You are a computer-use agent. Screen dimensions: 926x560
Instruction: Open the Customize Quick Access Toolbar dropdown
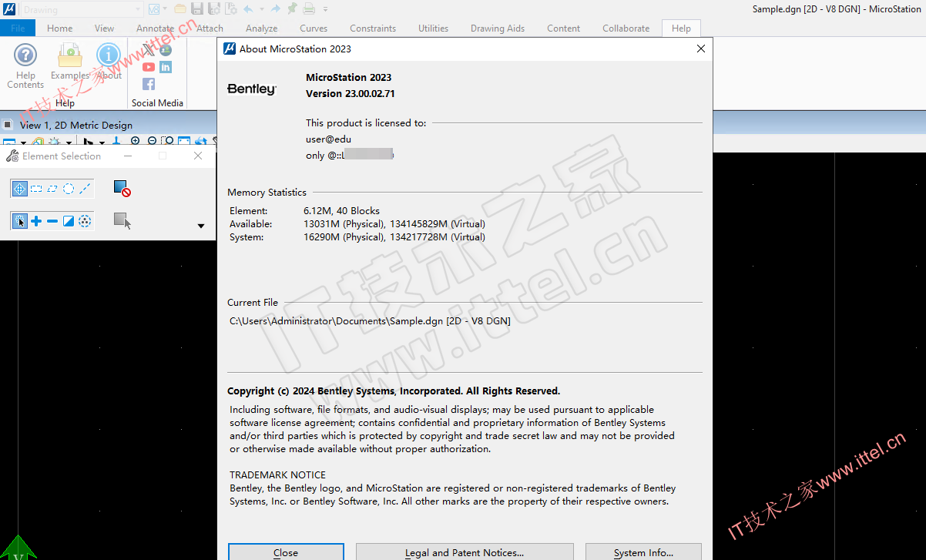[x=325, y=9]
